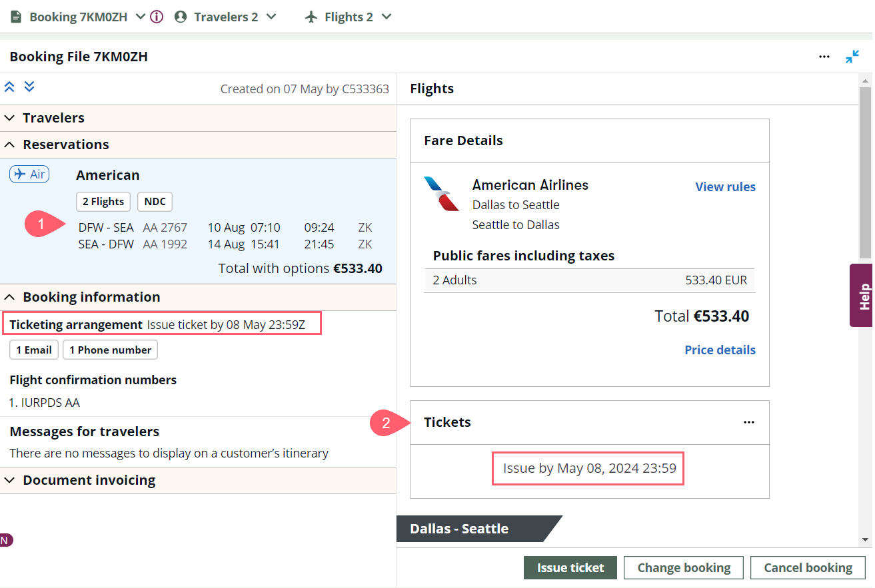
Task: Open the Flights 2 dropdown
Action: pos(387,17)
